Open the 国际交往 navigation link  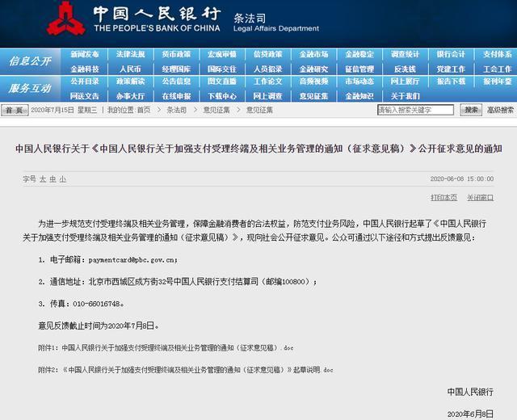click(222, 69)
